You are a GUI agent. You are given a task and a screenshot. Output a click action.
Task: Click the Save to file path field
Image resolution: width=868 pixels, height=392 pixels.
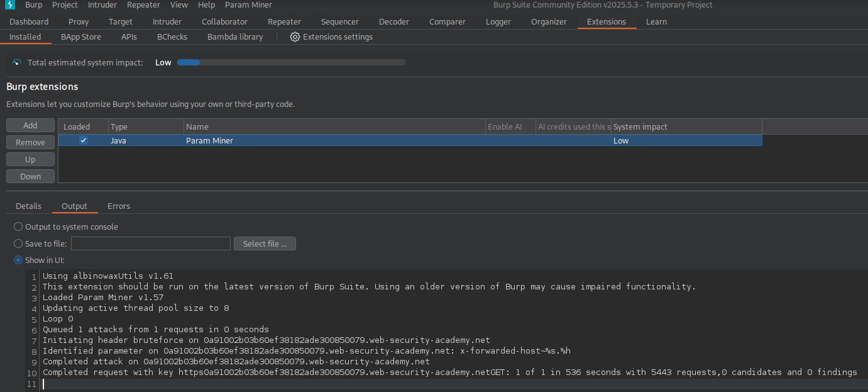point(151,244)
